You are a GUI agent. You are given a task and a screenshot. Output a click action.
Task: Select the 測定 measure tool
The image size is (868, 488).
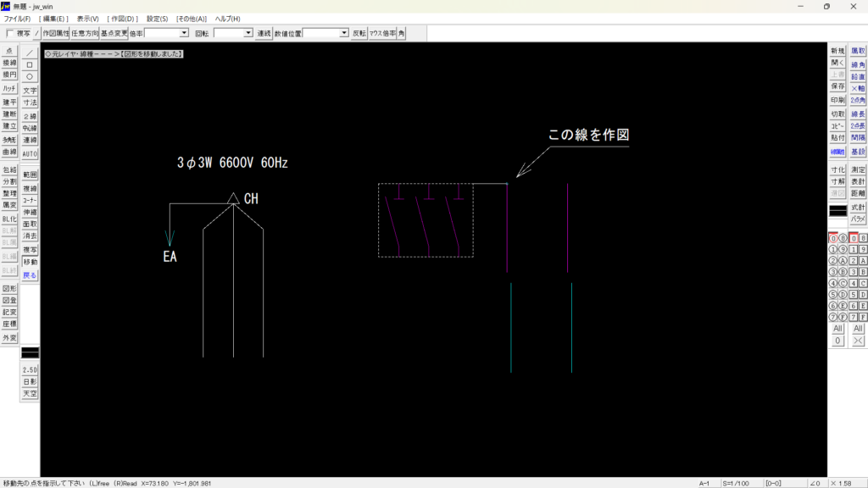858,169
